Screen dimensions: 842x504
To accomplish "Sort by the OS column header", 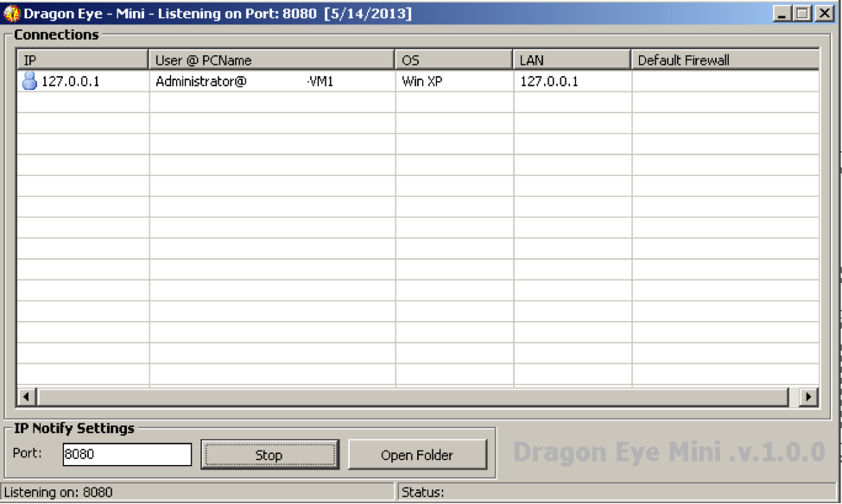I will (453, 60).
